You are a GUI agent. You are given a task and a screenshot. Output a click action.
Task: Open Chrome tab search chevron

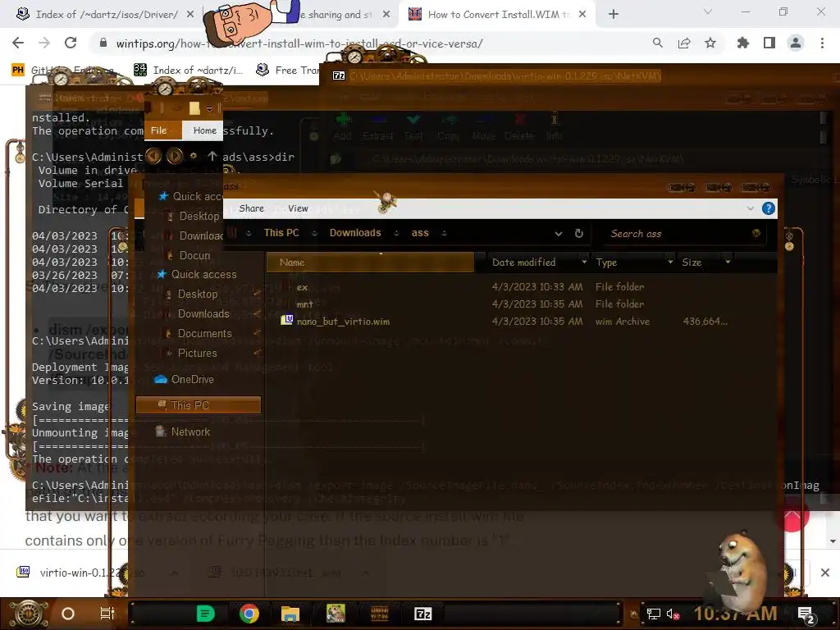[708, 11]
